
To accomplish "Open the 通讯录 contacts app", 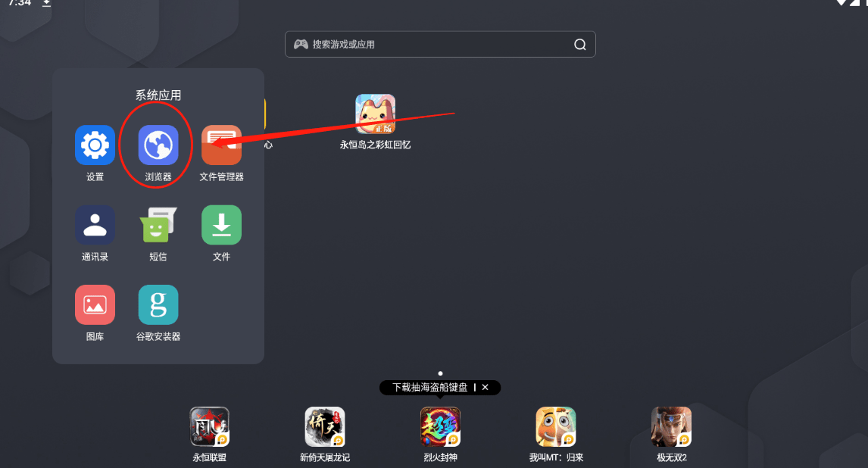I will [95, 225].
